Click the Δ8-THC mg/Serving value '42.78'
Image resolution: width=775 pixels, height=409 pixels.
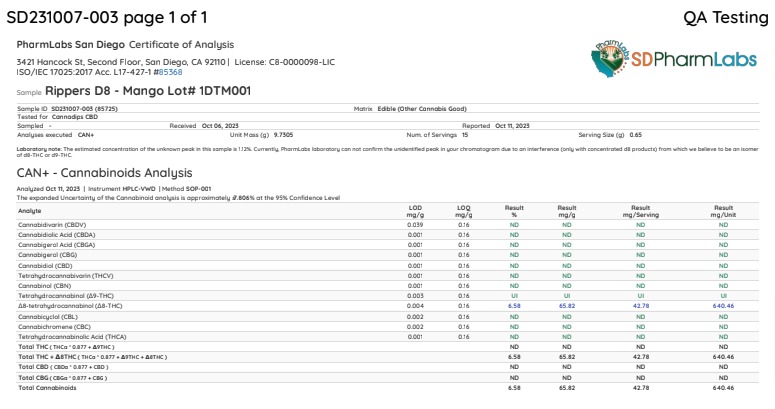pyautogui.click(x=641, y=306)
